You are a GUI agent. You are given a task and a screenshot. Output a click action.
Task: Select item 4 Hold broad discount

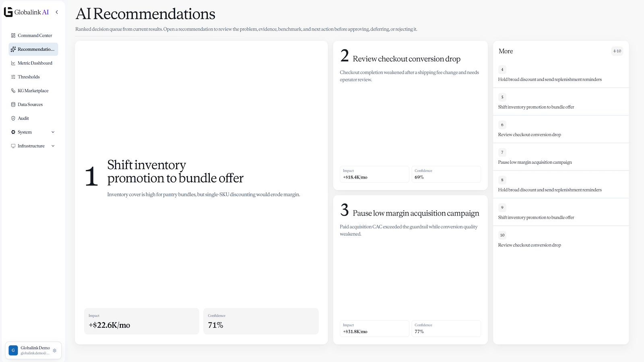point(561,74)
